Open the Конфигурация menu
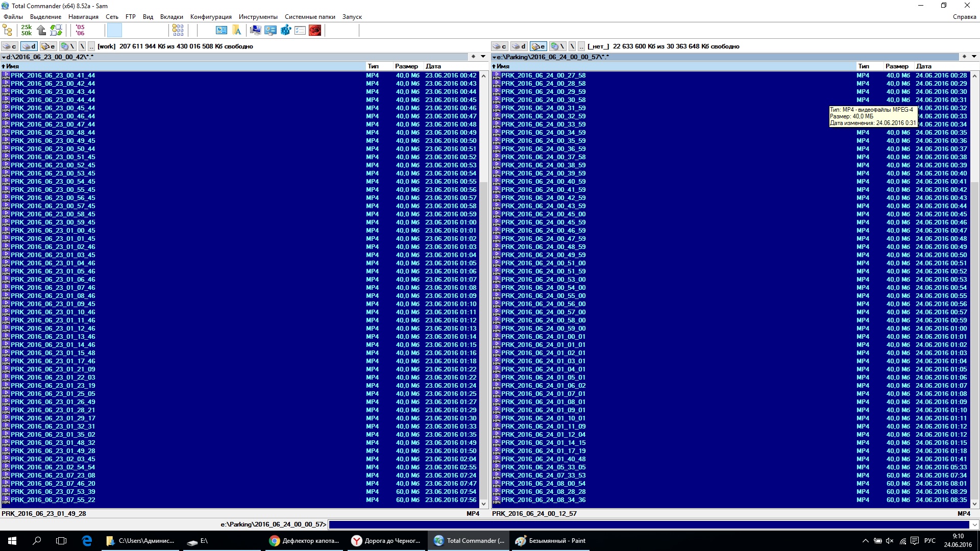 211,17
